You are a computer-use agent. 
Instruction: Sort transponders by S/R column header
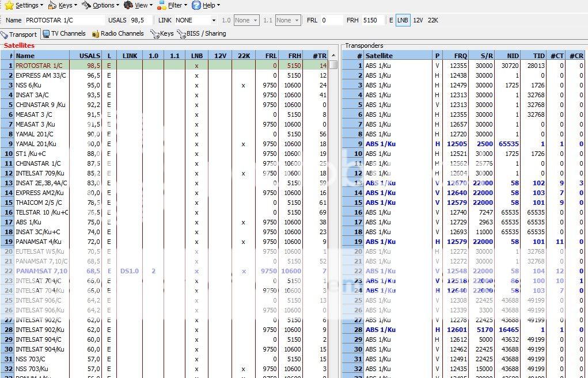tap(481, 55)
